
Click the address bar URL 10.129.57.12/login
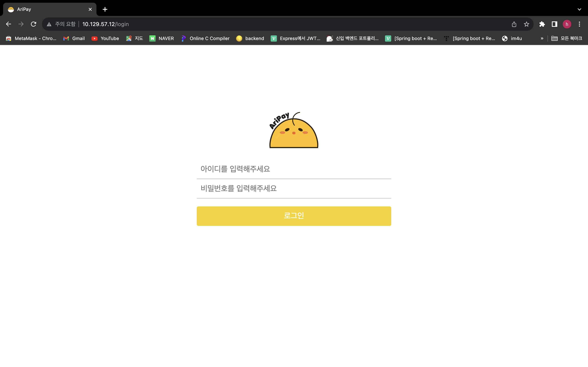[x=106, y=24]
